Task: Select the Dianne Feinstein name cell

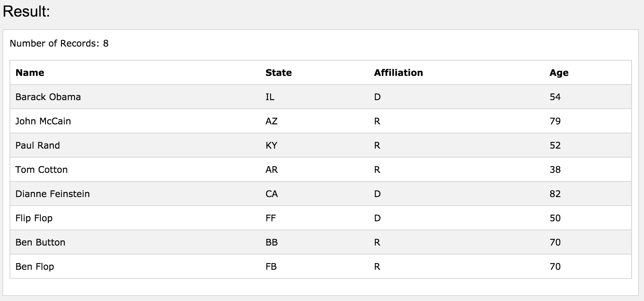Action: tap(53, 194)
